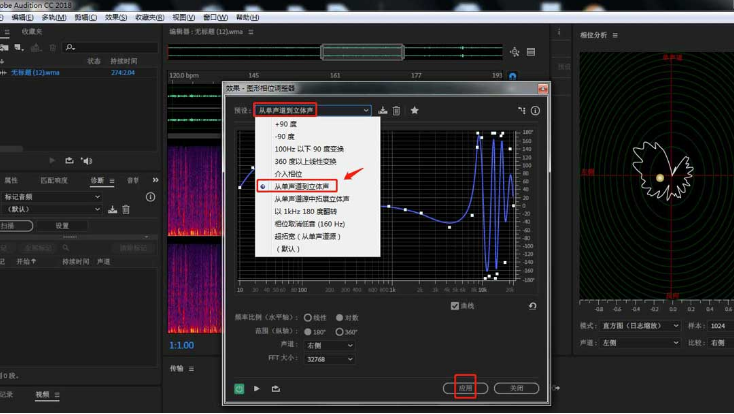Viewport: 734px width, 414px height.
Task: Select 180° range radio button
Action: (x=308, y=332)
